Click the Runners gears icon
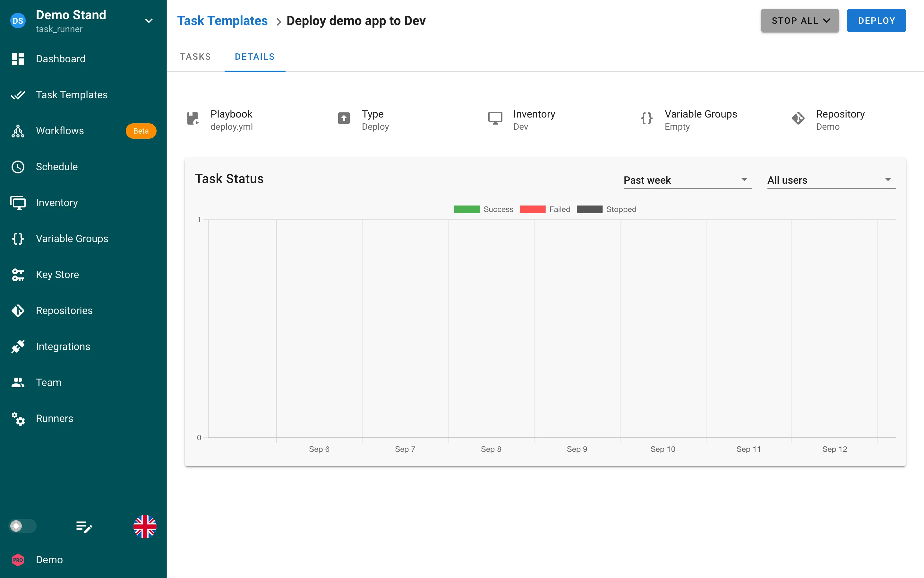The height and width of the screenshot is (578, 924). (18, 419)
